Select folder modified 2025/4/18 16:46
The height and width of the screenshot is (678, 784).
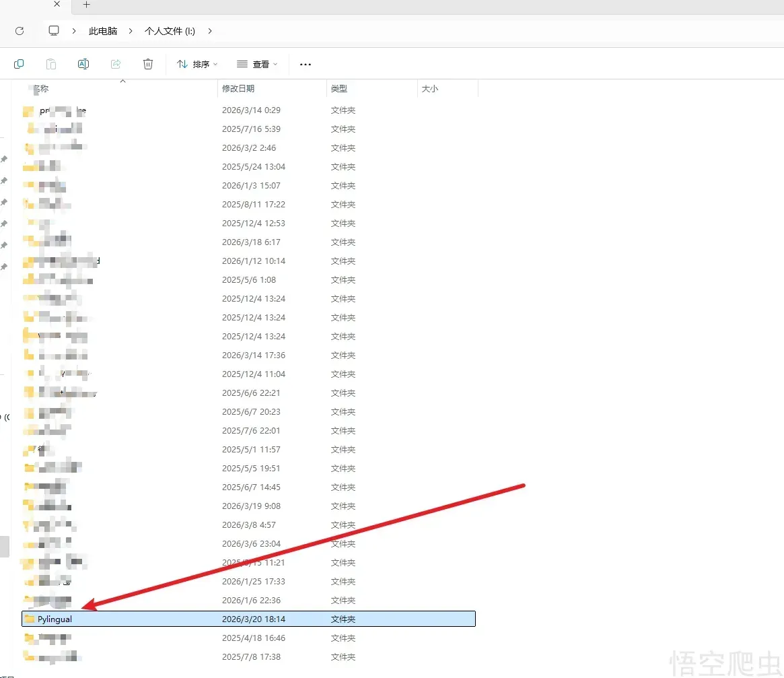click(x=248, y=638)
